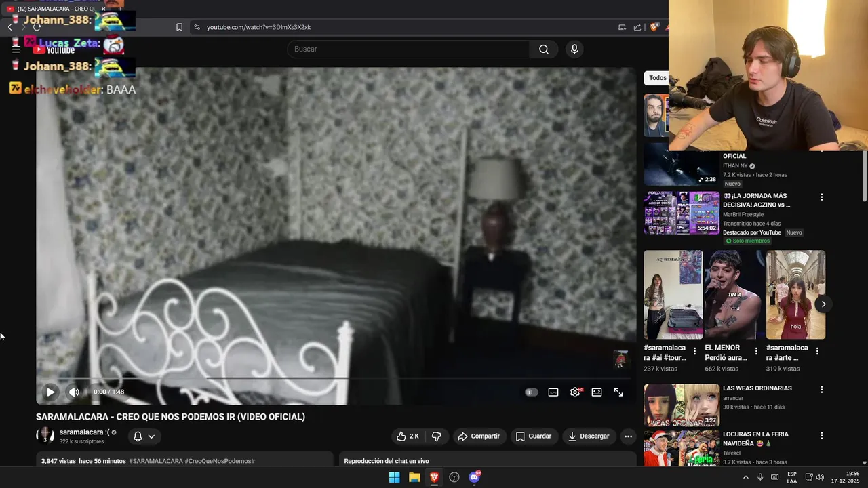The width and height of the screenshot is (868, 488).
Task: Open the player settings gear
Action: [x=575, y=392]
